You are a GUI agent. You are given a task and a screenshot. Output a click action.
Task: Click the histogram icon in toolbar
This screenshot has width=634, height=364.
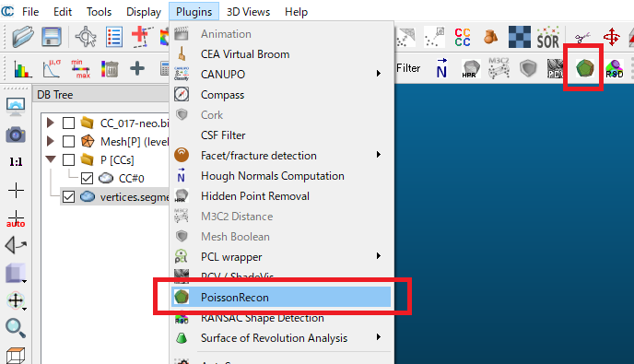click(x=22, y=68)
